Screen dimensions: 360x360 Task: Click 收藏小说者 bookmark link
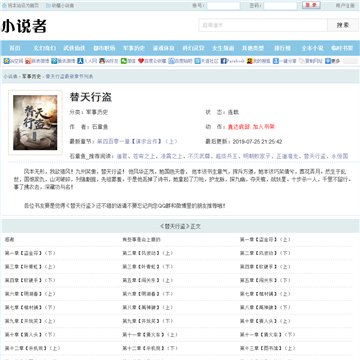(x=60, y=6)
